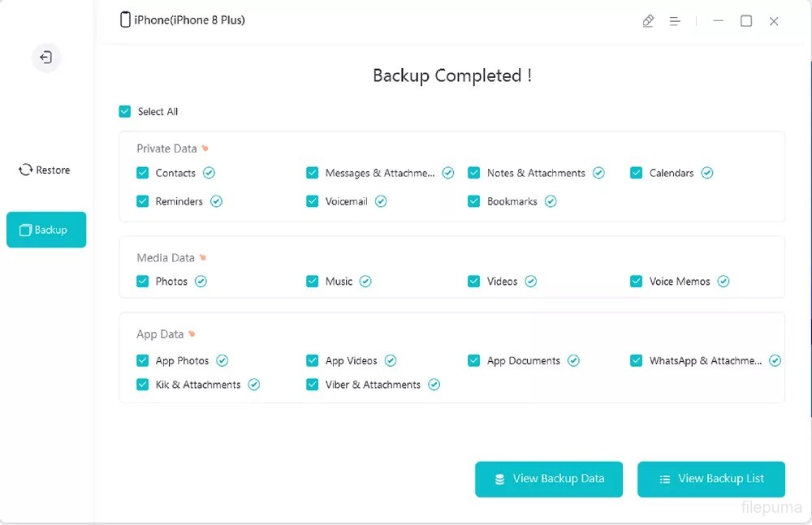Viewport: 812px width, 525px height.
Task: Click the completed icon beside Voice Memos
Action: (723, 282)
